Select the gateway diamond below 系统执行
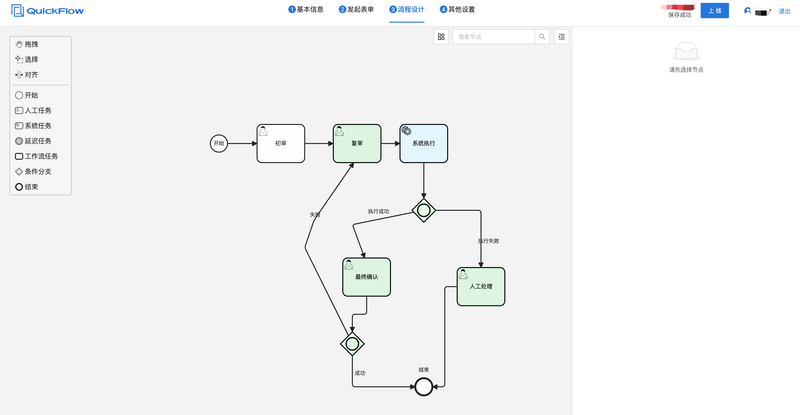Screen dimensions: 800x415 [x=423, y=210]
